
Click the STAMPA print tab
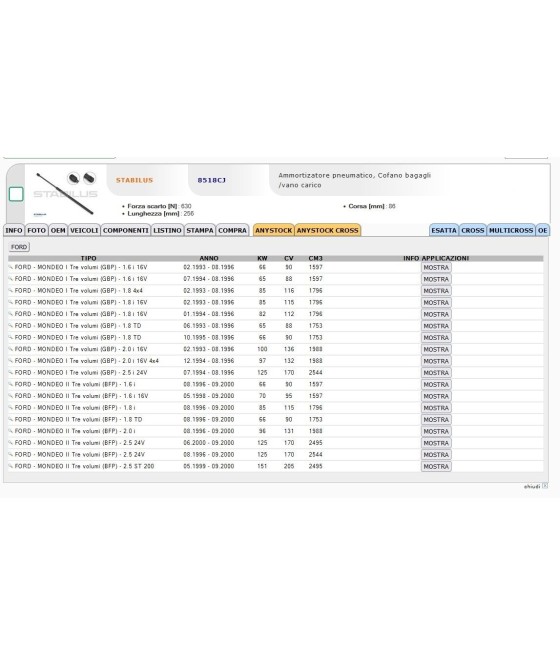click(x=200, y=230)
